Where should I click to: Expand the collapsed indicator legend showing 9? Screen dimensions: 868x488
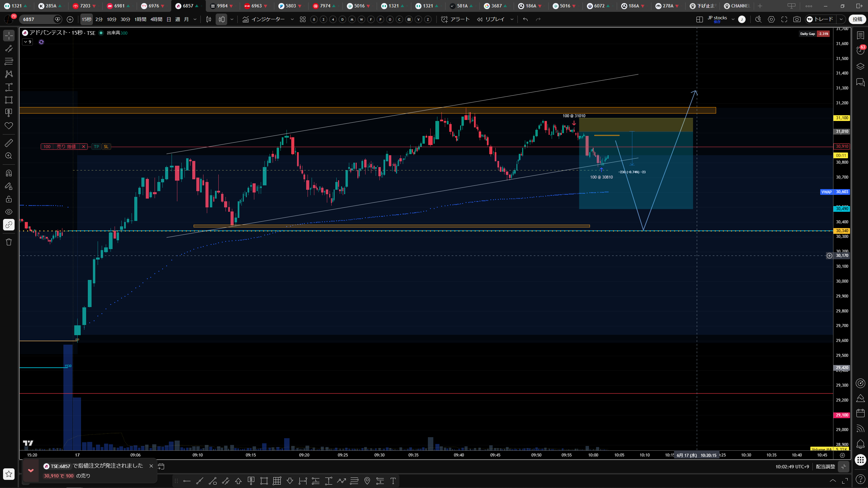(27, 42)
